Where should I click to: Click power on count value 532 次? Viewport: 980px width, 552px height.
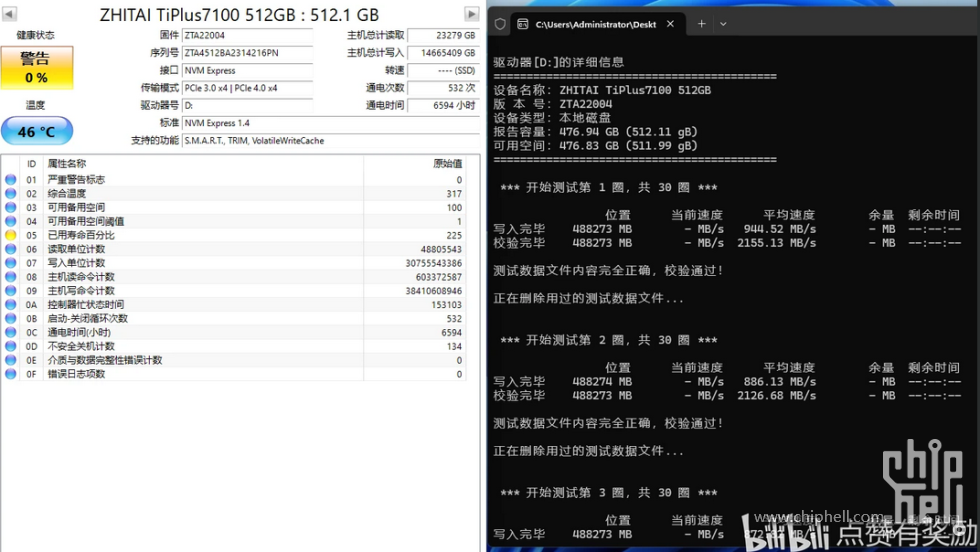point(443,88)
